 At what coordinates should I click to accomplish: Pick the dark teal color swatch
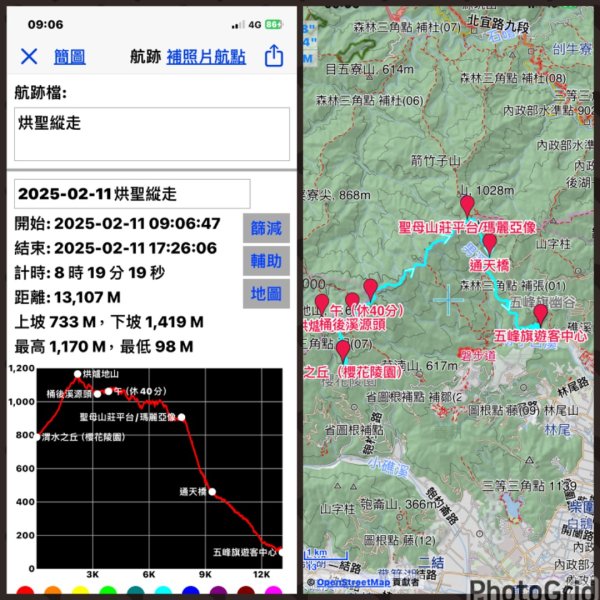point(135,590)
